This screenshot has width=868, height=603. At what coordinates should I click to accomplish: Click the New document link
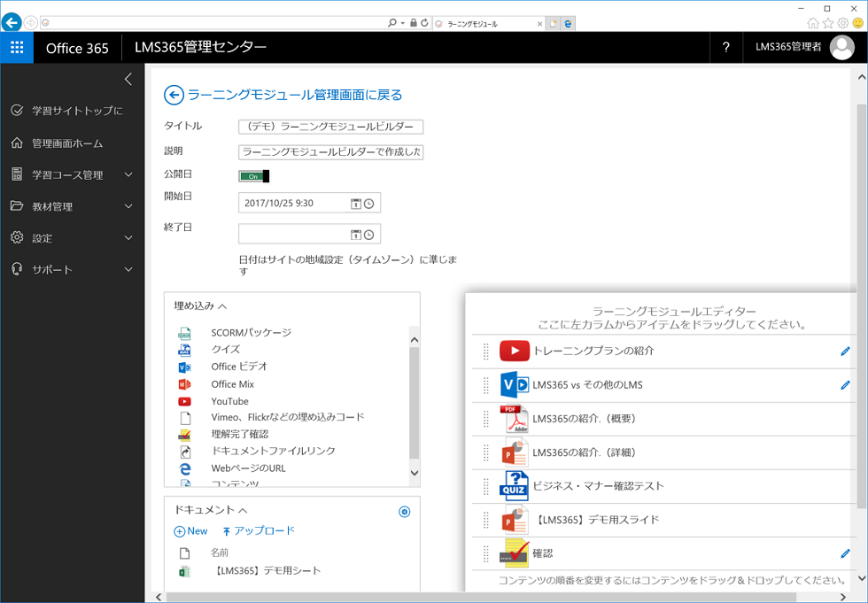click(190, 531)
